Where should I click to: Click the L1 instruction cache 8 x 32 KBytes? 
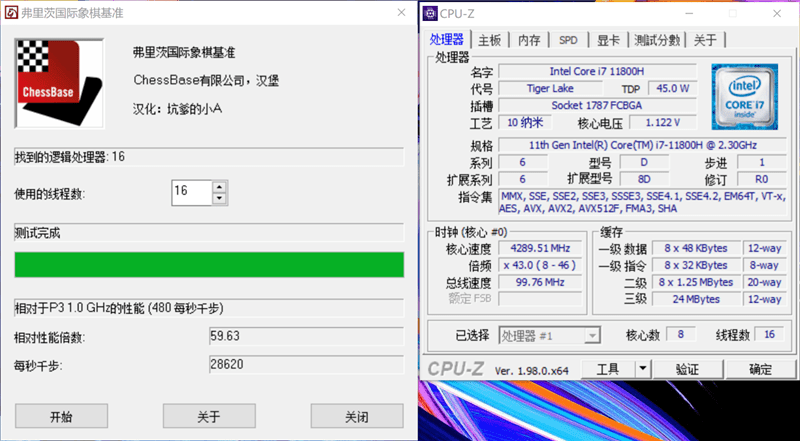click(x=696, y=265)
